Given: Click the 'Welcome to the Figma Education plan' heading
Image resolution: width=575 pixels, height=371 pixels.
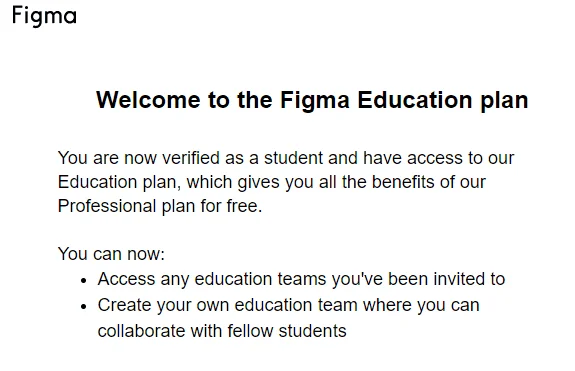Looking at the screenshot, I should click(x=312, y=100).
